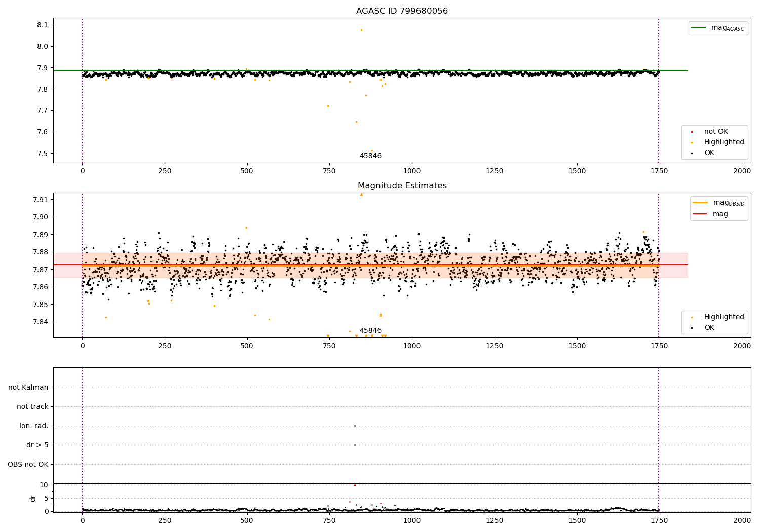
Task: Click the red 'not OK' legend marker in top plot
Action: 692,132
